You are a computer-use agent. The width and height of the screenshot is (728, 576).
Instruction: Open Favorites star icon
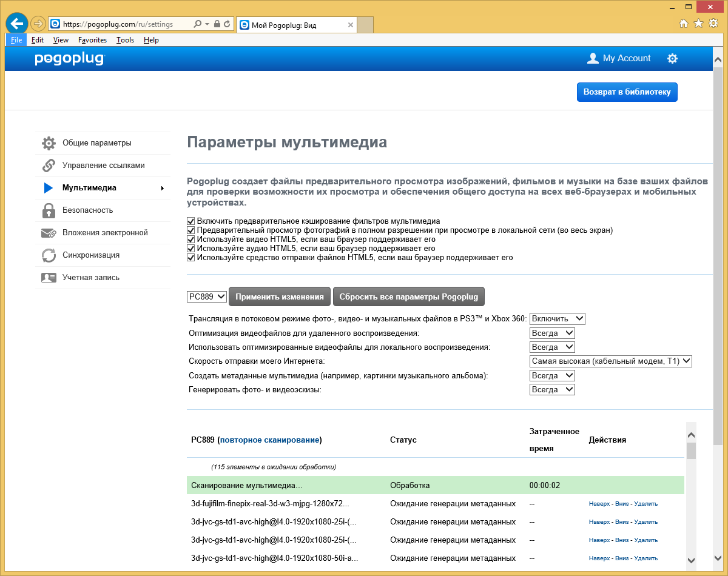[x=698, y=24]
